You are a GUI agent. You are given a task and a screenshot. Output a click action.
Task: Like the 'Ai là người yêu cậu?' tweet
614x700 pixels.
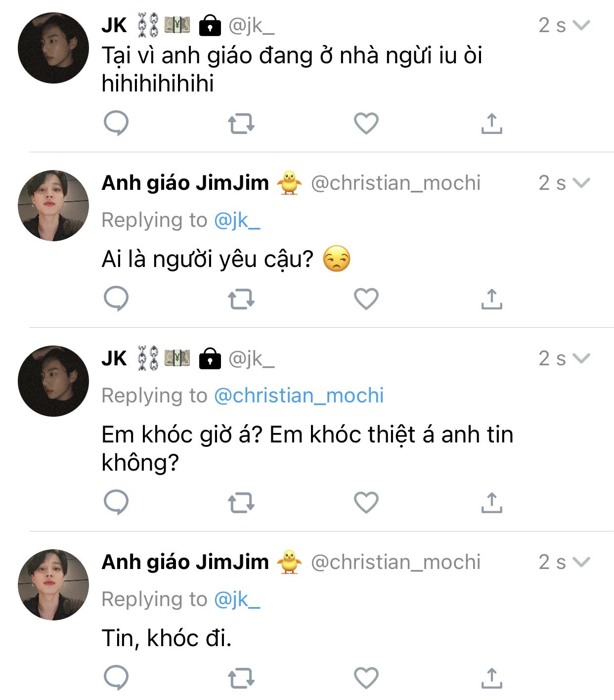tap(366, 299)
